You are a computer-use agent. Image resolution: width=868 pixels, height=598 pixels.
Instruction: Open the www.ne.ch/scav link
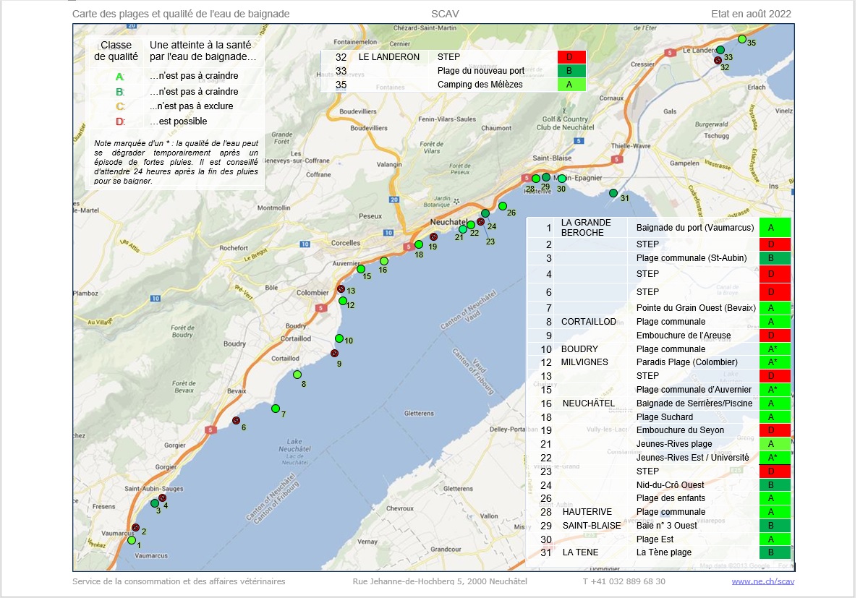click(x=763, y=581)
